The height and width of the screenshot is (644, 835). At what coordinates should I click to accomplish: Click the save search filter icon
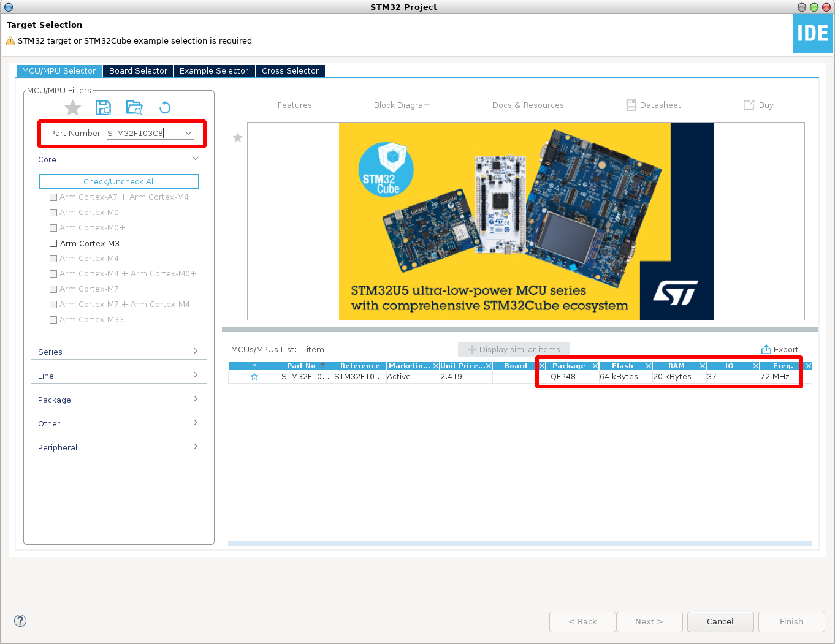104,108
